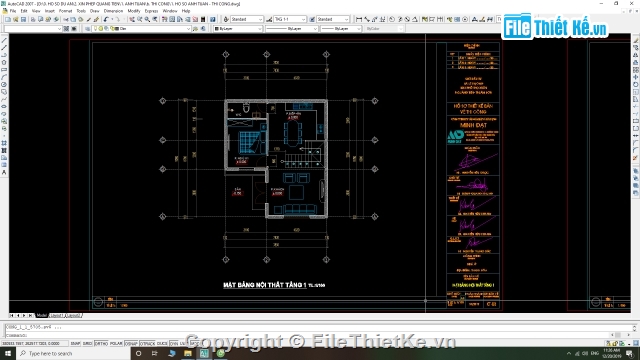Click the Erase tool in Modify toolbar
The width and height of the screenshot is (640, 360).
(636, 40)
